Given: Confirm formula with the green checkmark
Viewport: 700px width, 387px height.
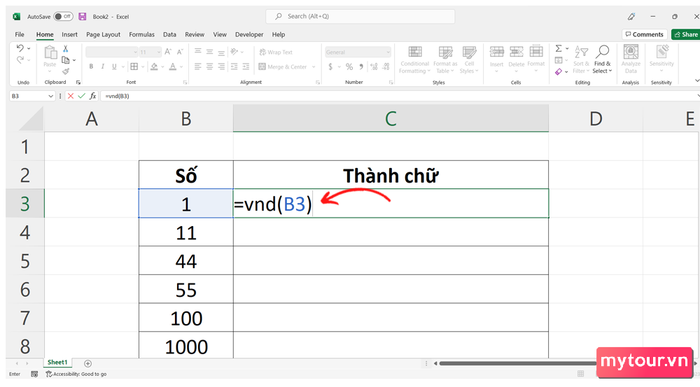Looking at the screenshot, I should (x=81, y=96).
